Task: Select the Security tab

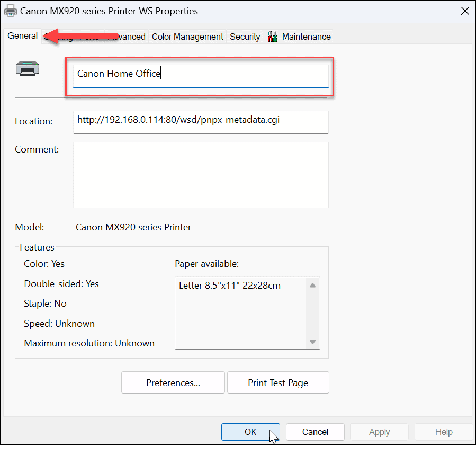Action: 245,37
